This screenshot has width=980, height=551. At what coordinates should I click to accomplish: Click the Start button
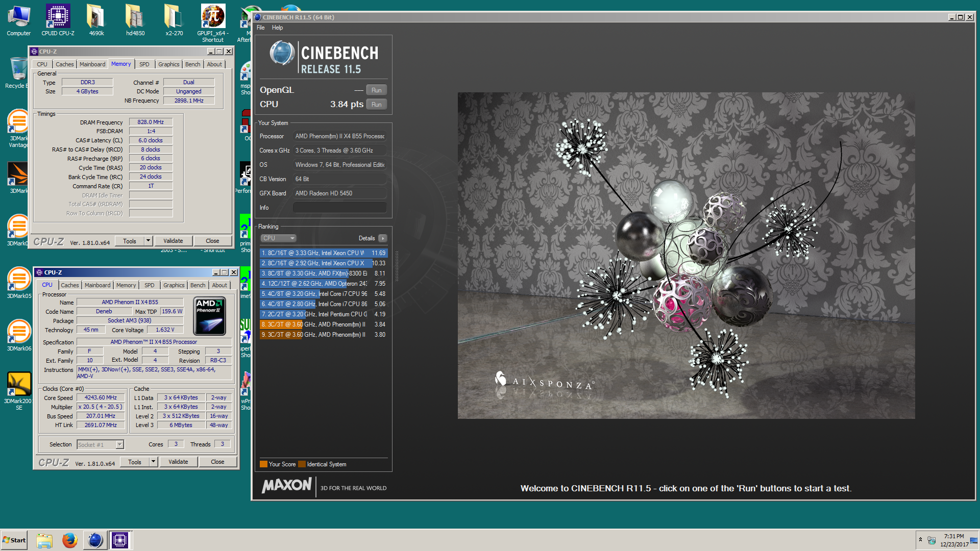click(x=14, y=540)
